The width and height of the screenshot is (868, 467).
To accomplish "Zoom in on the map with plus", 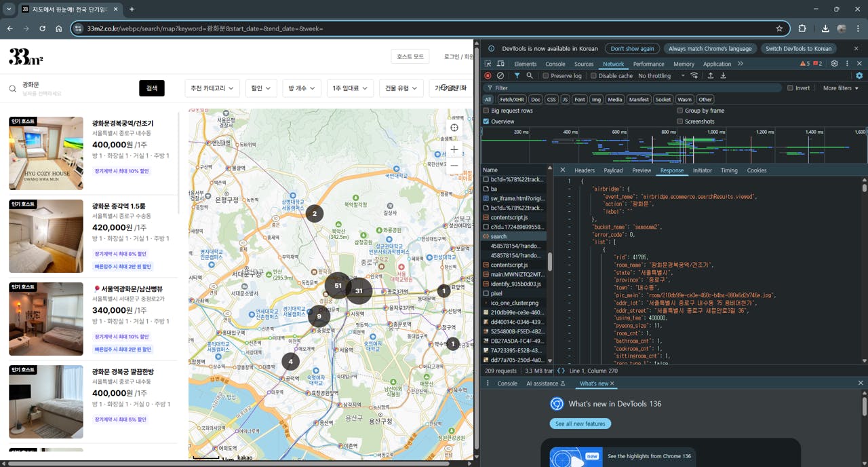I will pos(454,149).
